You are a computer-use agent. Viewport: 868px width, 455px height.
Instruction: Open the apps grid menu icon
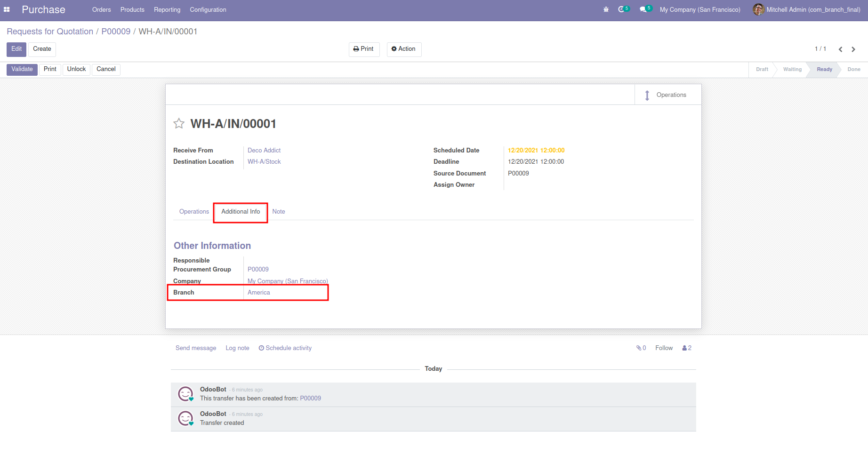pos(7,9)
